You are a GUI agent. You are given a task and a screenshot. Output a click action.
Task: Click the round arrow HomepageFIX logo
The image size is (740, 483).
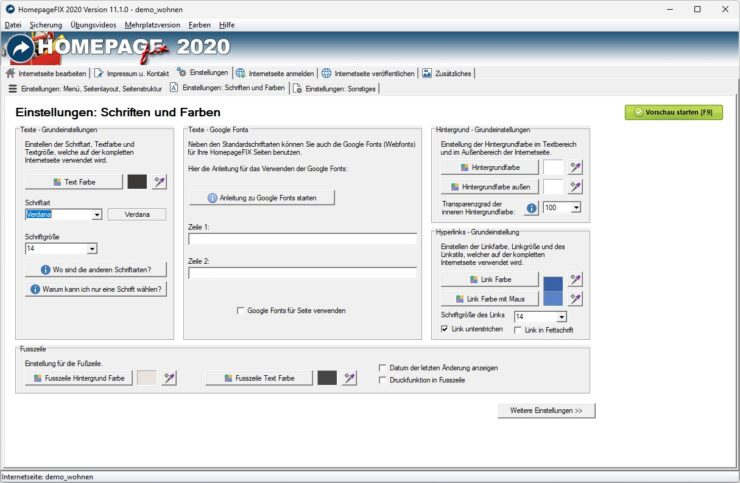click(20, 48)
